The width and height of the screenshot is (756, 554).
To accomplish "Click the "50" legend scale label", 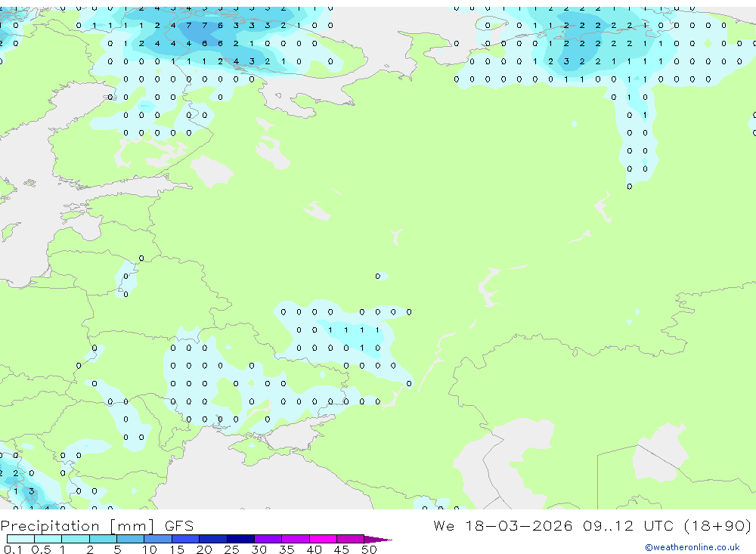I will coord(369,549).
